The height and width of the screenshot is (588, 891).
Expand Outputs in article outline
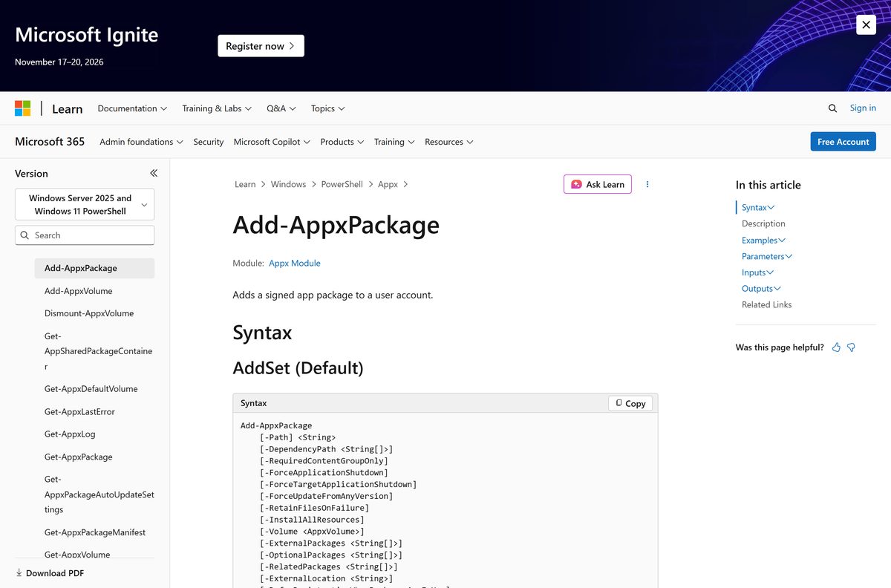point(761,289)
